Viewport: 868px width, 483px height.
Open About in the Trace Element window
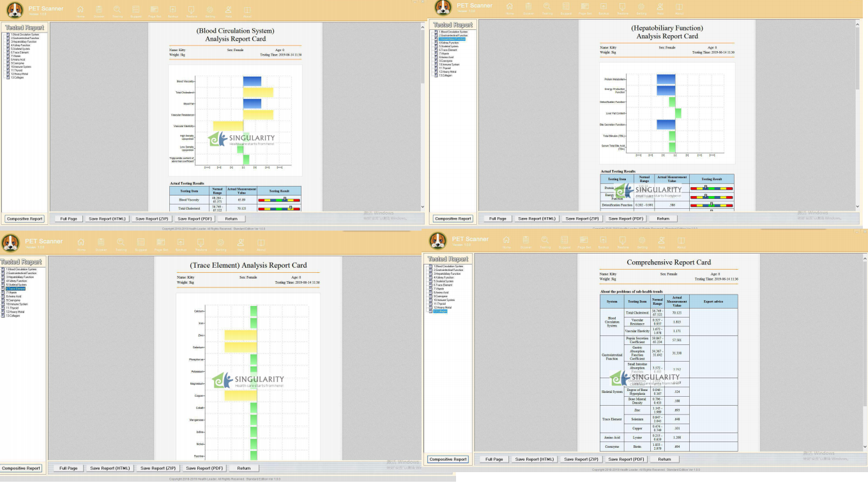coord(261,243)
